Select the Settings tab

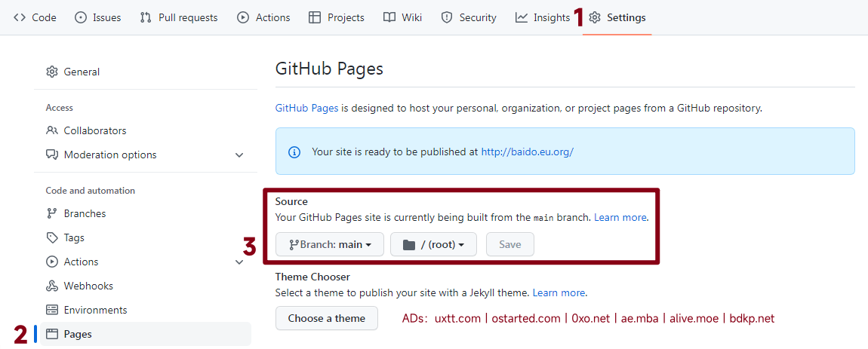coord(617,17)
